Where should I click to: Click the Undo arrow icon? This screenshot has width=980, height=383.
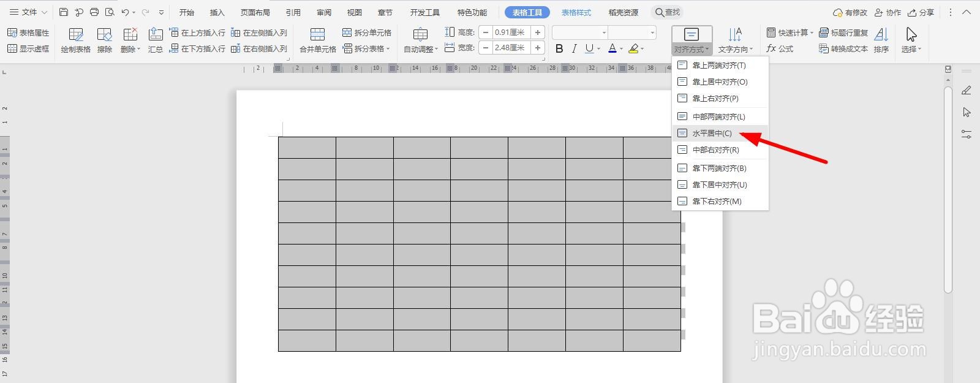click(125, 12)
